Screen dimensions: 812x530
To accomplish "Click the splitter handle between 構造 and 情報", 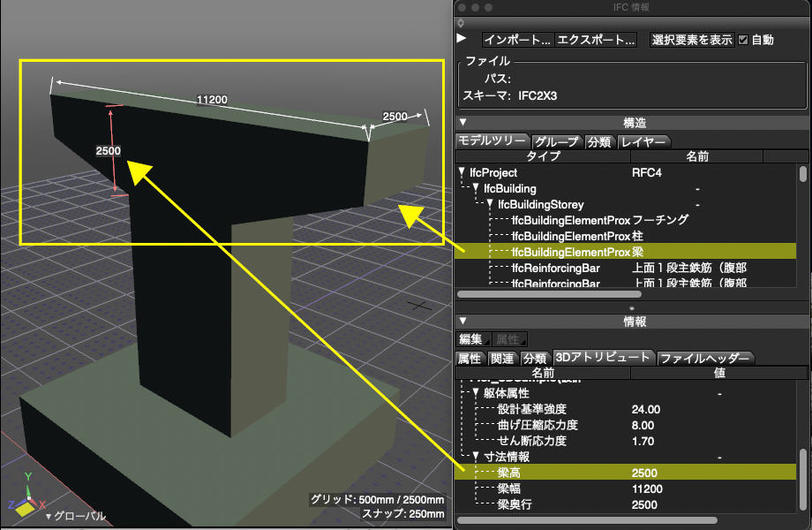I will 631,307.
